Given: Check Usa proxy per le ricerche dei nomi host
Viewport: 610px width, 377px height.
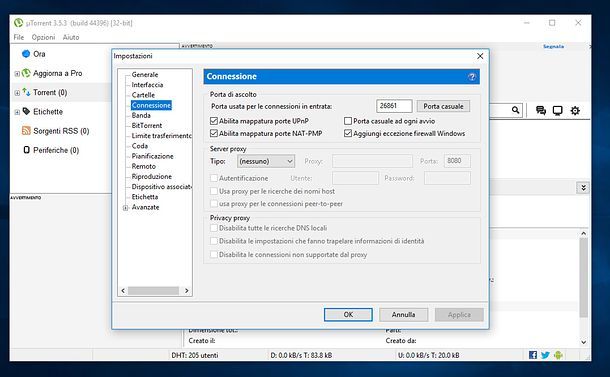Looking at the screenshot, I should coord(214,191).
